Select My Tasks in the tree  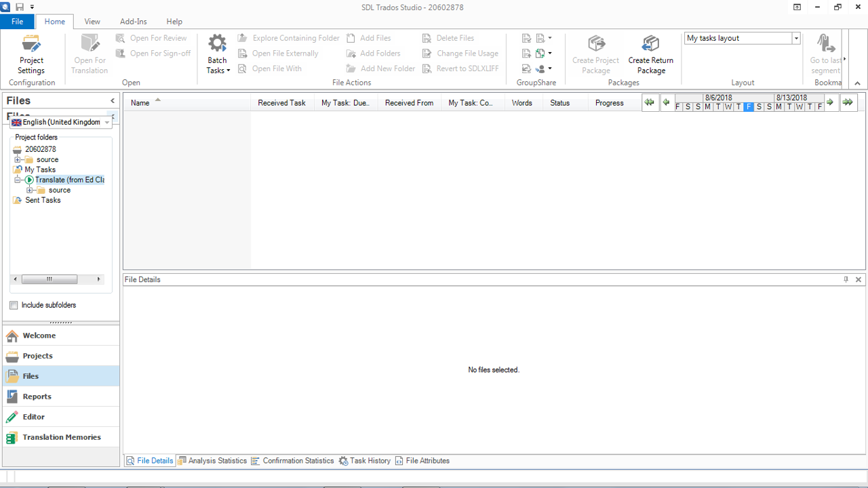click(40, 169)
